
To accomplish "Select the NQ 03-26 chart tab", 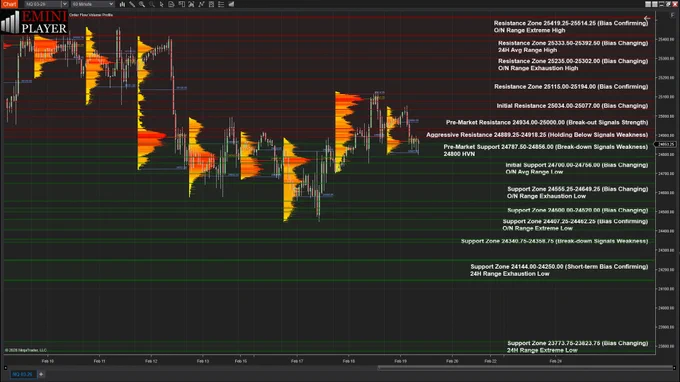I will pos(22,374).
